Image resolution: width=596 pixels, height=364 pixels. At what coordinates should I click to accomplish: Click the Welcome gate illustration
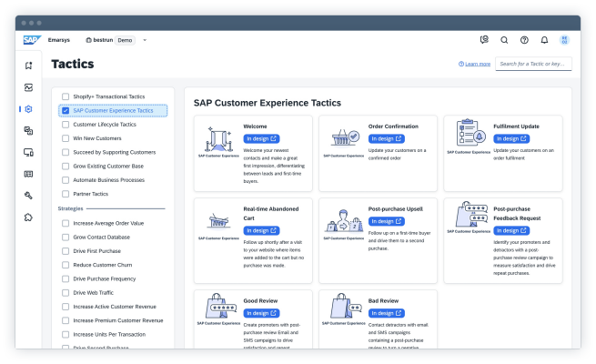coord(219,139)
